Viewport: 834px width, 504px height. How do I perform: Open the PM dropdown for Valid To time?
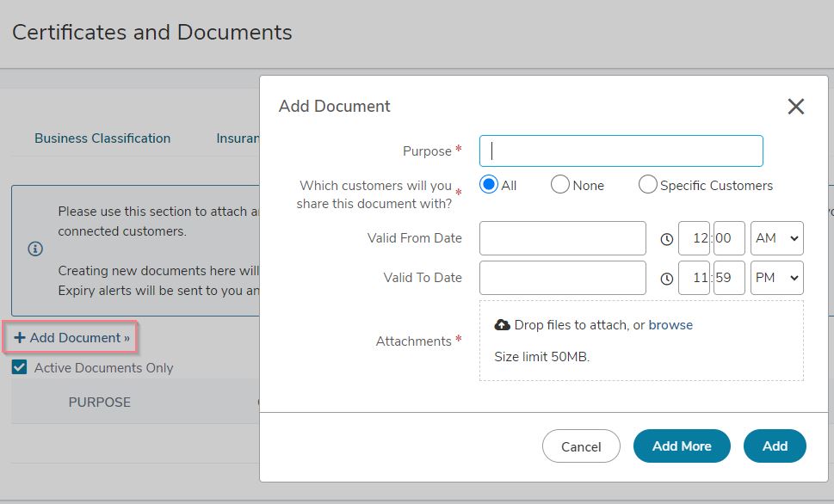coord(776,278)
